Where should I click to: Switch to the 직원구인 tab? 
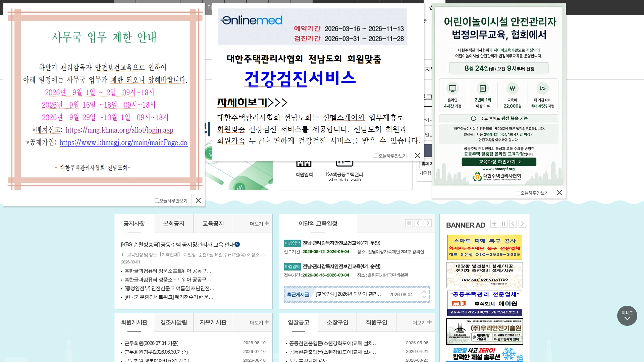tap(376, 322)
